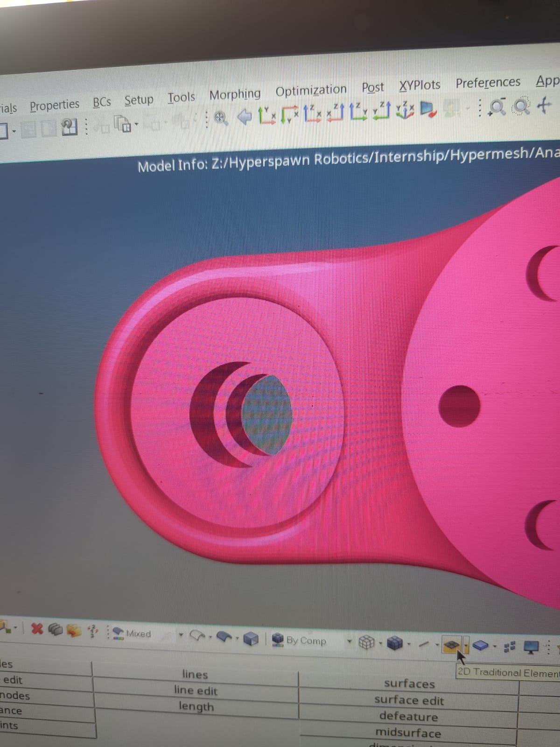
Task: Open the Morphing menu
Action: point(235,95)
